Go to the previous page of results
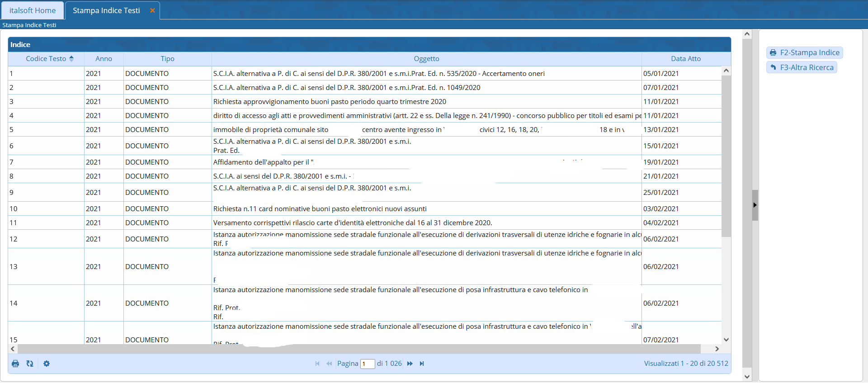Image resolution: width=868 pixels, height=383 pixels. pos(329,364)
